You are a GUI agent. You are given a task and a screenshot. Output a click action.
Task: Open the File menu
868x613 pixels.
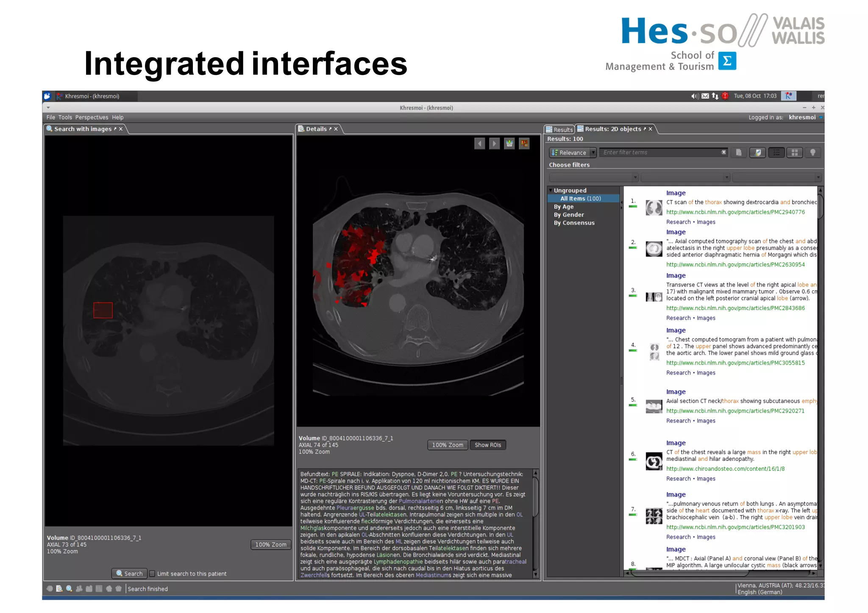(x=50, y=117)
